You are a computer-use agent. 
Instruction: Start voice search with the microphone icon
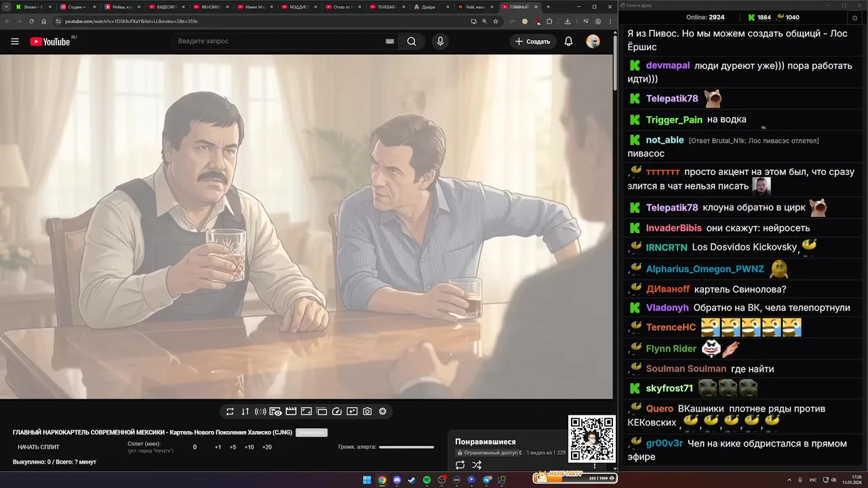(440, 41)
